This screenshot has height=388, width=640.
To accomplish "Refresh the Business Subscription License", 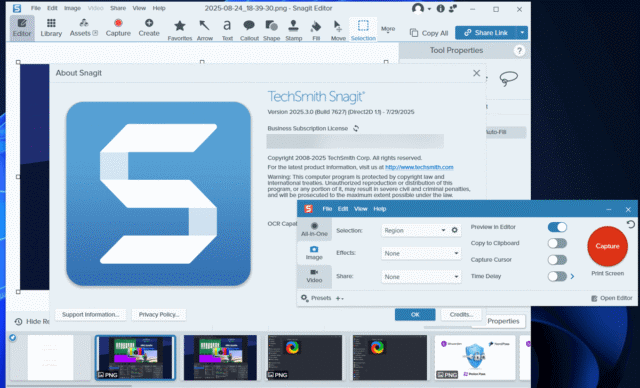I will pos(356,128).
